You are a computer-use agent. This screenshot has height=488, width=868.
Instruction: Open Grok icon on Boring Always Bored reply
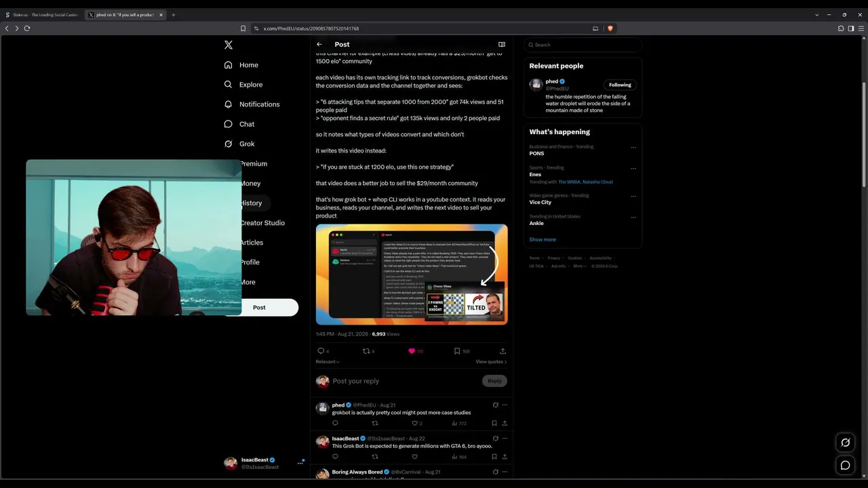pos(496,472)
